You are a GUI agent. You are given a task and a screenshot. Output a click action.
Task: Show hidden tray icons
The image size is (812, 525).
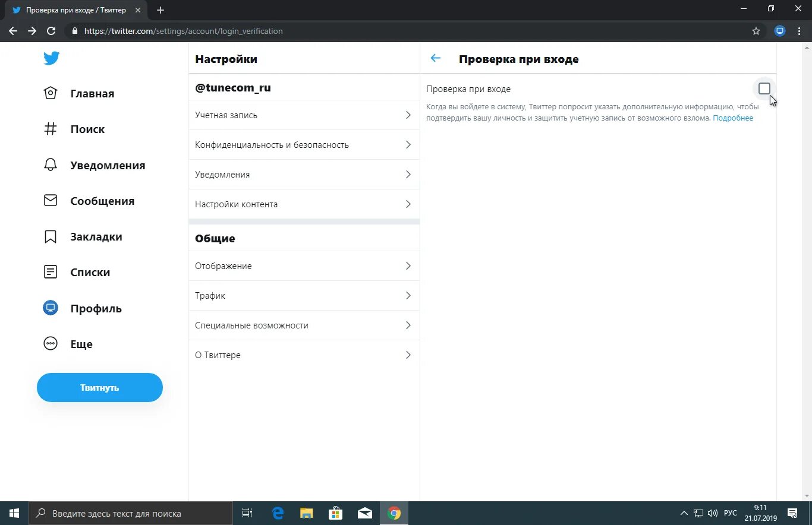pyautogui.click(x=684, y=513)
